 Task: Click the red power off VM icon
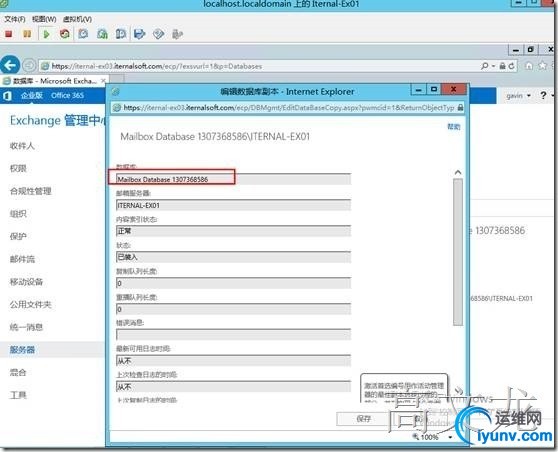[x=9, y=34]
